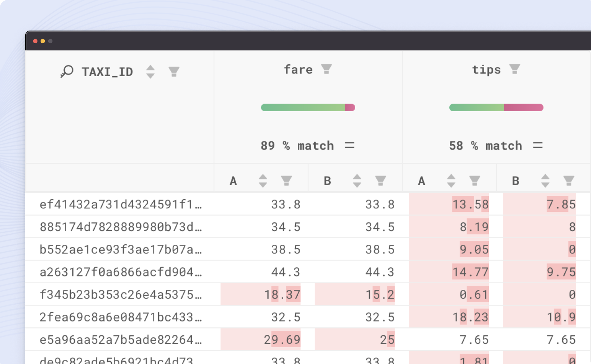Filter the fare A column

[287, 180]
